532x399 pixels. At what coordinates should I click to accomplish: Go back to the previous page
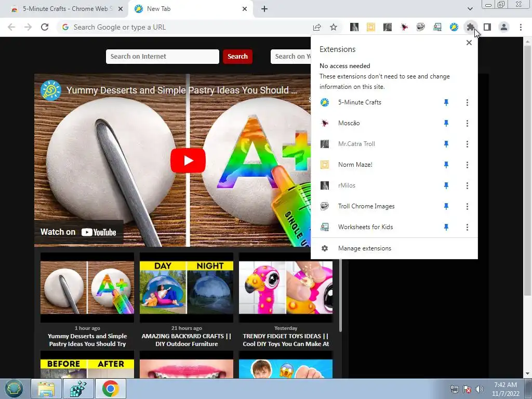pos(11,27)
